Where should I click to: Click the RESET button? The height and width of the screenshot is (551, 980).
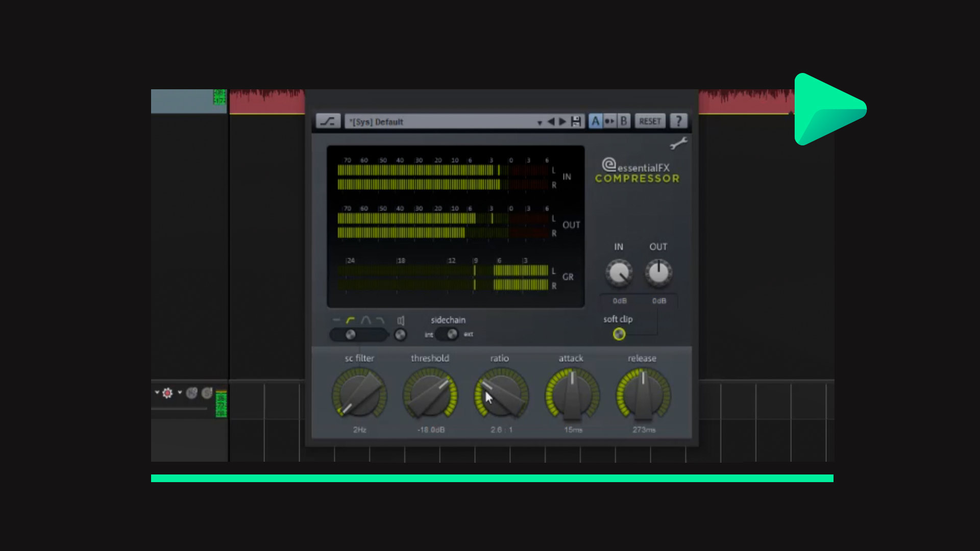(x=650, y=121)
